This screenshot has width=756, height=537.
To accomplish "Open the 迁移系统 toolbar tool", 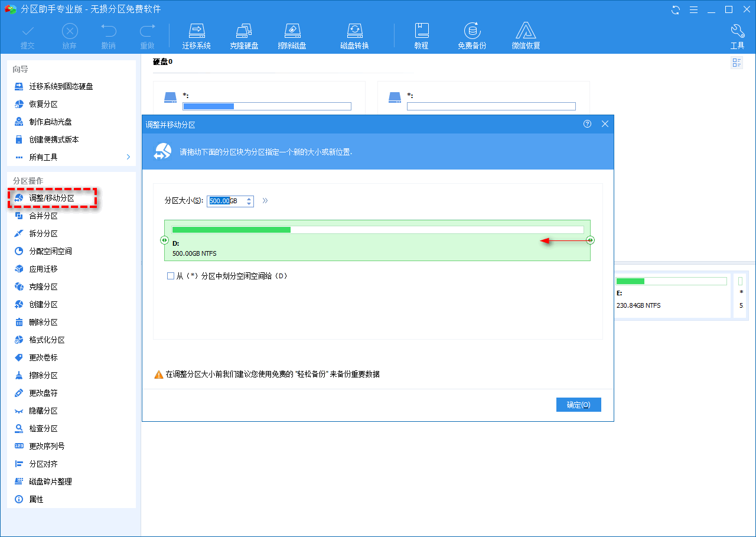I will (197, 36).
